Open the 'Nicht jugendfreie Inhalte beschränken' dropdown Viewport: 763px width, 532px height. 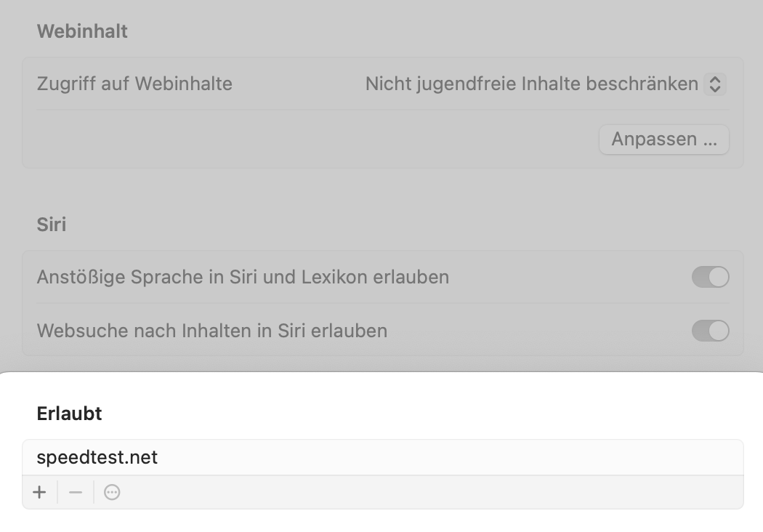[x=532, y=84]
